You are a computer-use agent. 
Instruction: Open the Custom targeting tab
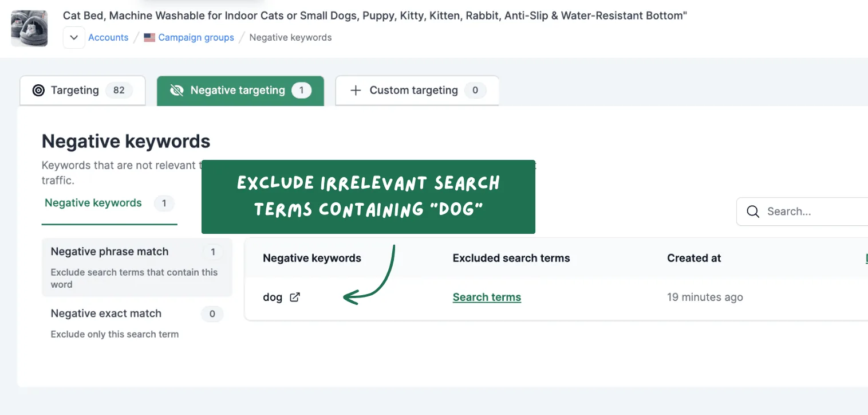pyautogui.click(x=417, y=91)
